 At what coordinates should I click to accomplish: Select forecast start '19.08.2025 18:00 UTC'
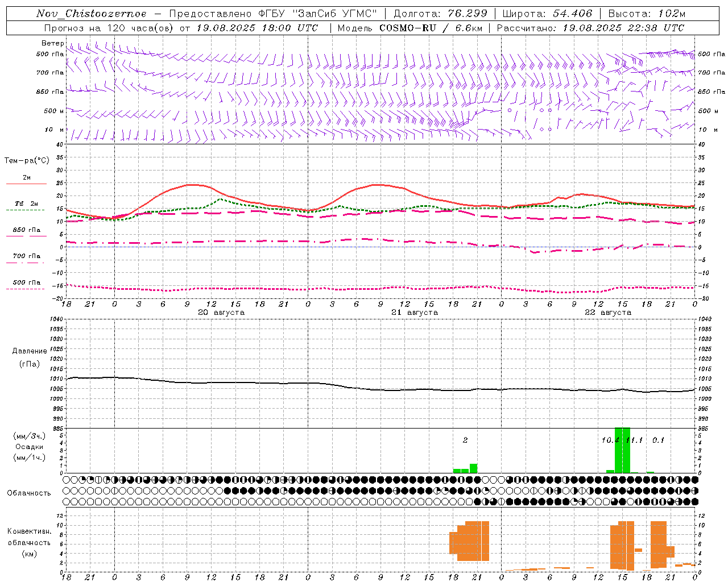(257, 28)
